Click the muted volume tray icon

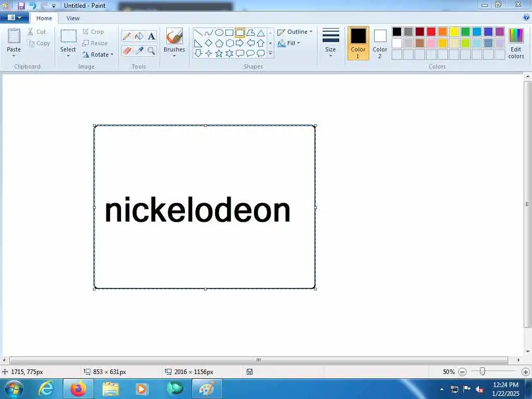pos(480,389)
